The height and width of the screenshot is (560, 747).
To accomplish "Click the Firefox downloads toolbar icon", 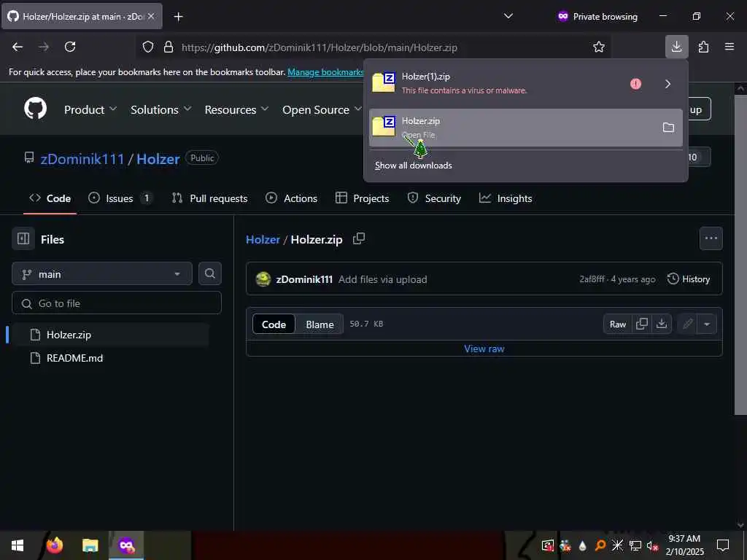I will [676, 47].
